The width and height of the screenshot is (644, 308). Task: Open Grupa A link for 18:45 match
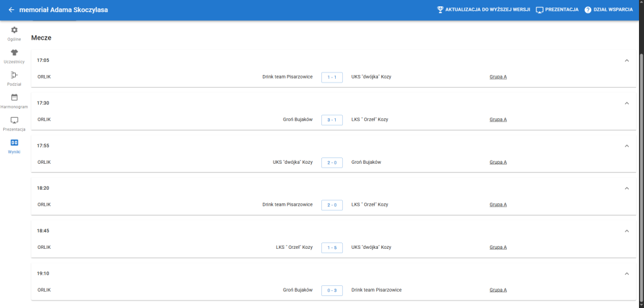pos(498,248)
